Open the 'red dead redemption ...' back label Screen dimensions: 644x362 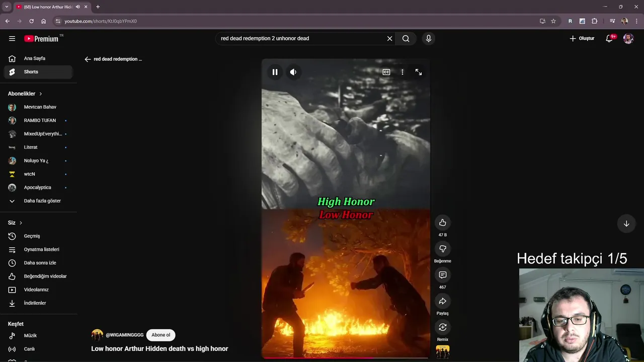coord(118,59)
